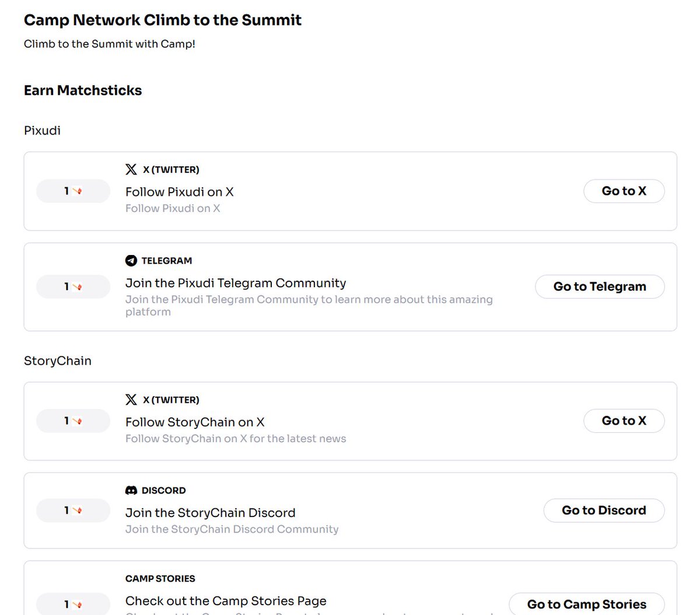This screenshot has width=700, height=615.
Task: Click matchstick reward badge in Follow Pixudi card
Action: tap(73, 191)
